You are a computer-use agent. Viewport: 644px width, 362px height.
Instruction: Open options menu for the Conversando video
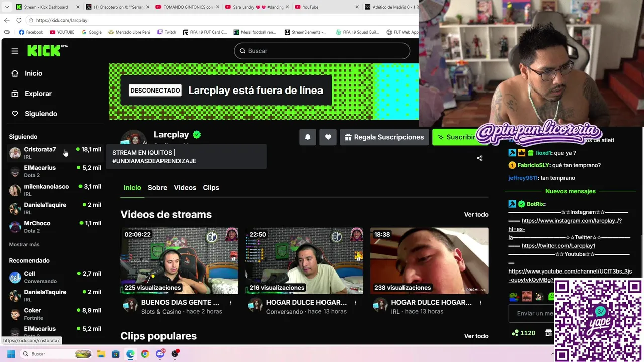356,303
